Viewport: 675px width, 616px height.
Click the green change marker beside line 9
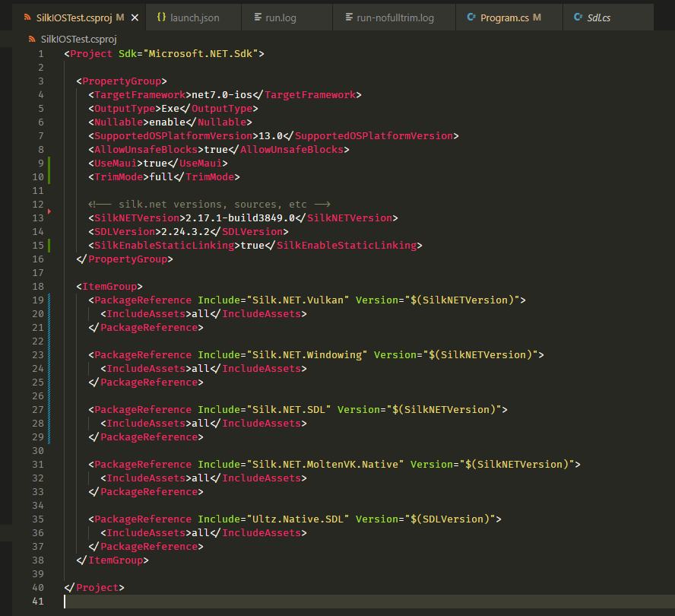(49, 164)
